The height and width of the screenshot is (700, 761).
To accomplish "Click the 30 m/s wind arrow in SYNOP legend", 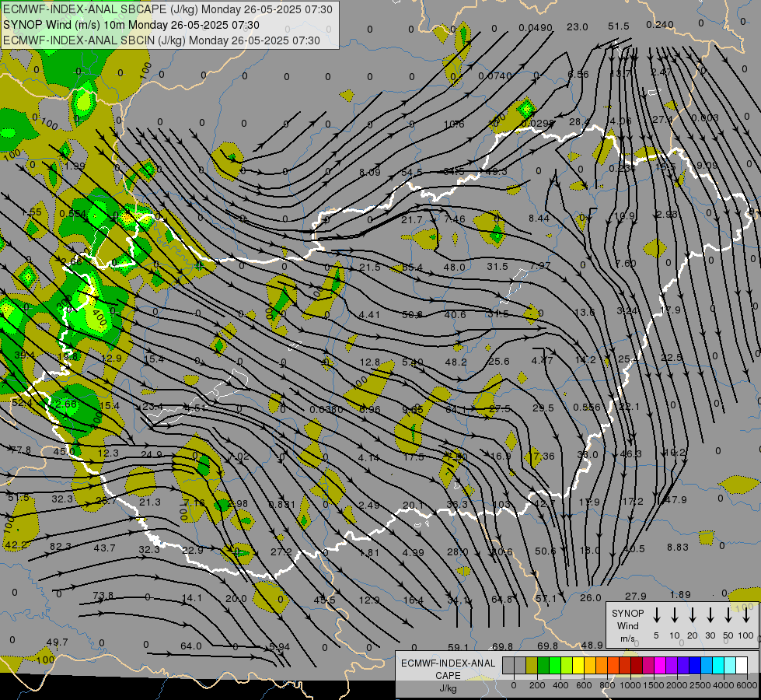I will [x=710, y=615].
